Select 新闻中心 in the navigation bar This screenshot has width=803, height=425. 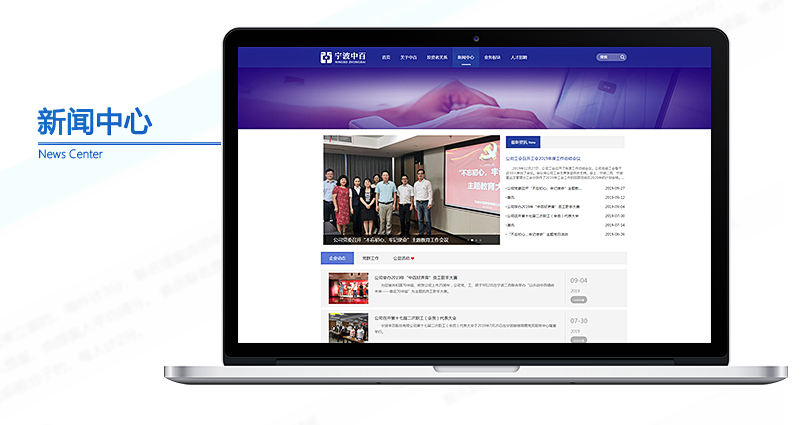pyautogui.click(x=465, y=58)
